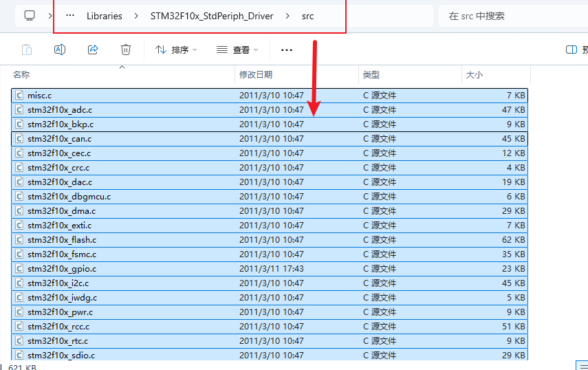Click C file icon of stm32f10x_sdio.c
The width and height of the screenshot is (588, 370).
point(19,355)
